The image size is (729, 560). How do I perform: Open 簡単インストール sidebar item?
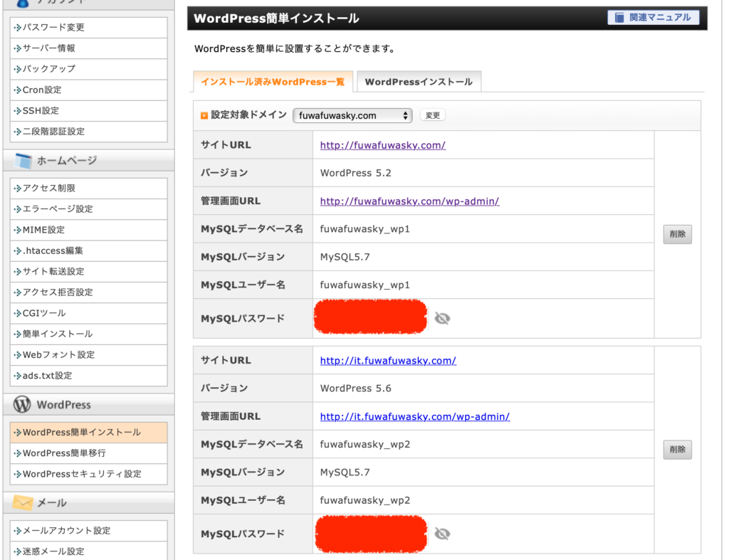pyautogui.click(x=88, y=334)
